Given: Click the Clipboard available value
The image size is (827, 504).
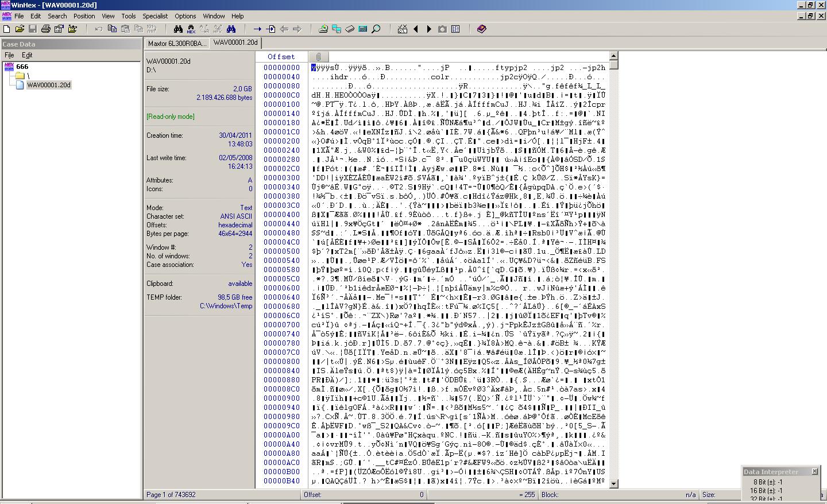Looking at the screenshot, I should [x=240, y=284].
